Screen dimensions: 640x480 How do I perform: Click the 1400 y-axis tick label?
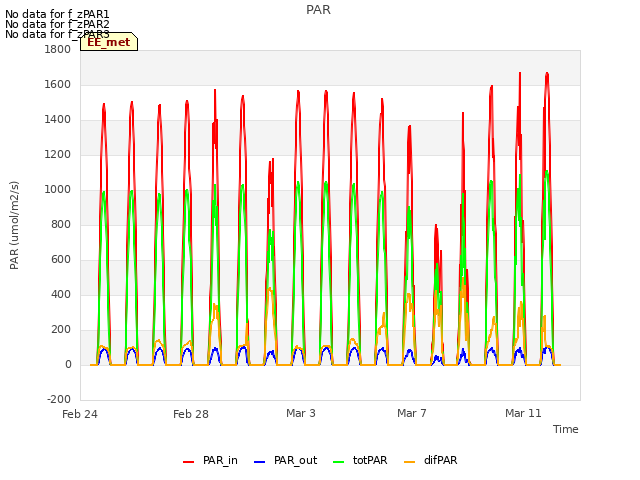[x=58, y=120]
